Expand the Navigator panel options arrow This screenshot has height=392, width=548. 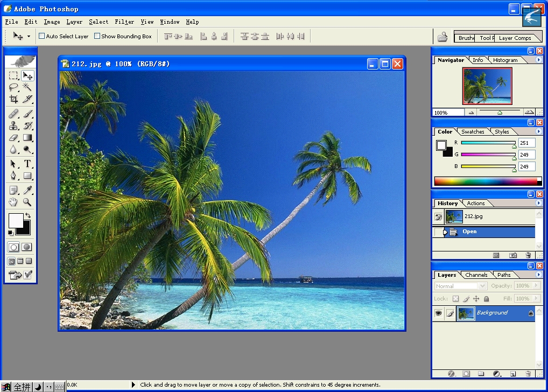(538, 60)
